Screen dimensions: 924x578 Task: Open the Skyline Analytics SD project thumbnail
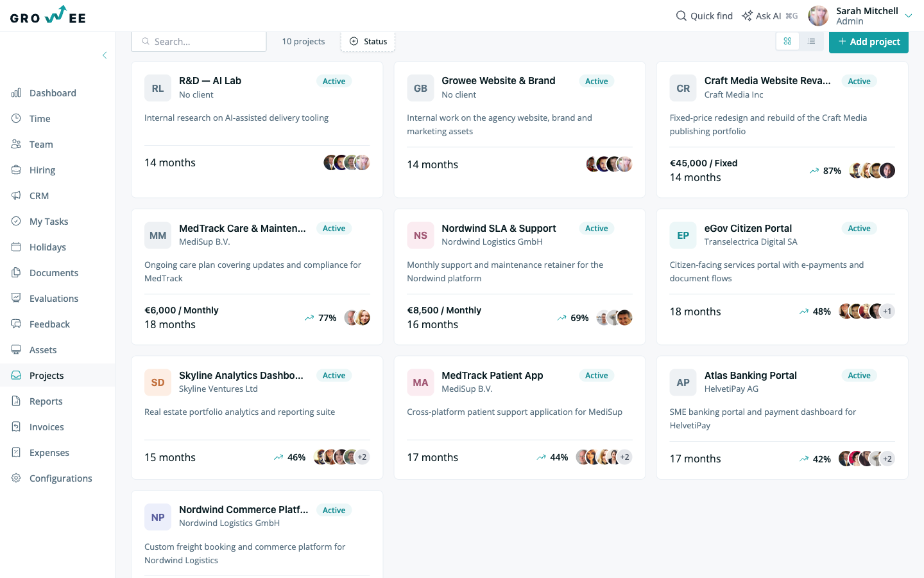(x=158, y=383)
